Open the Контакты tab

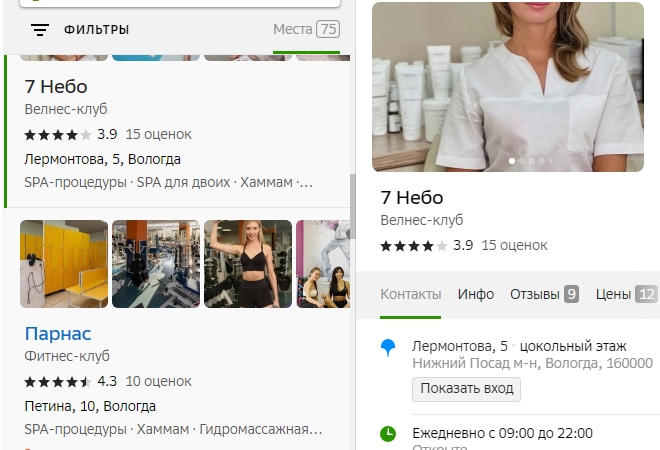click(410, 294)
